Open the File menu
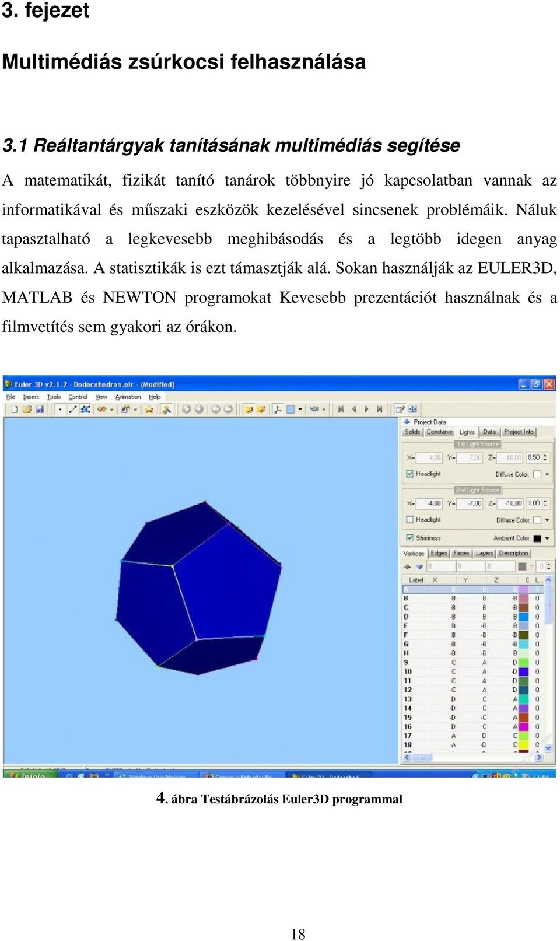560x941 pixels. [x=10, y=397]
